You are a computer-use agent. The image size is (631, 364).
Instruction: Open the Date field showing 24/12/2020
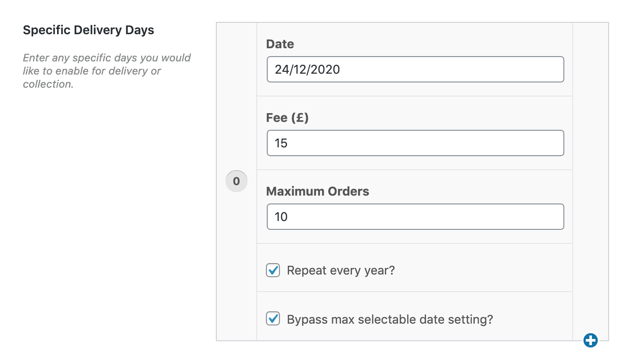[x=415, y=69]
